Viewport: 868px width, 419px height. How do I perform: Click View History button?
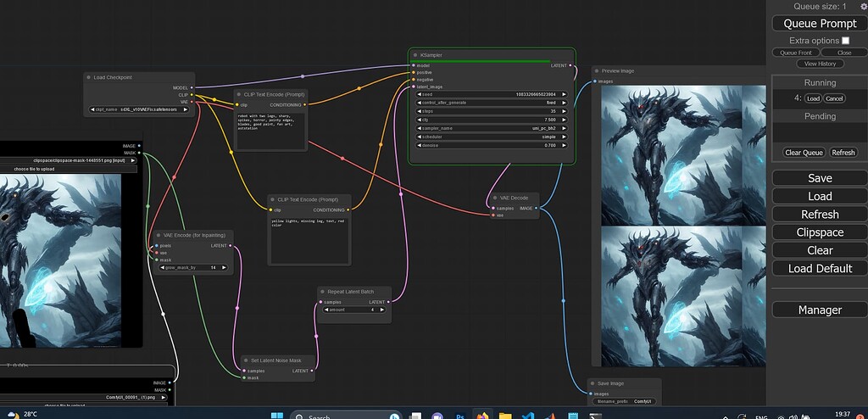pos(820,64)
